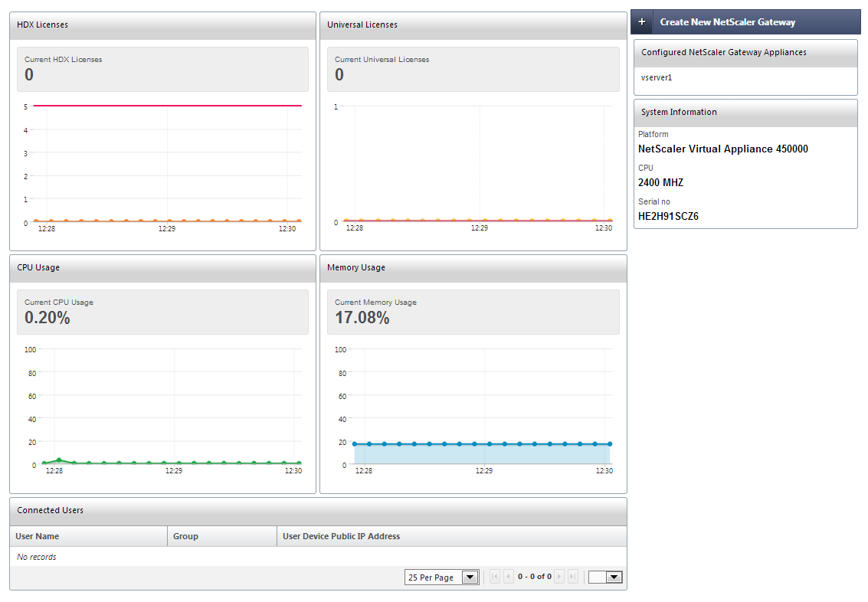The height and width of the screenshot is (602, 868).
Task: Click the Connected Users panel header
Action: 318,510
